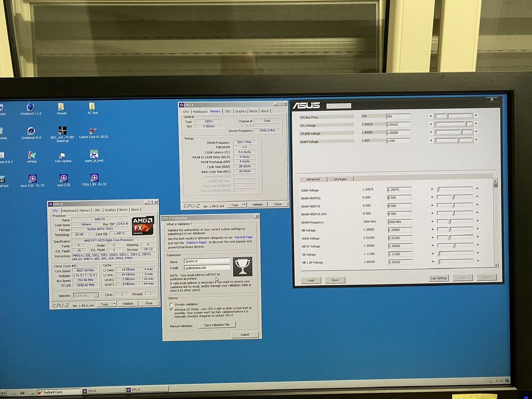Image resolution: width=532 pixels, height=399 pixels.
Task: Click TurboV Advanced list scrollbar down arrow
Action: click(496, 265)
